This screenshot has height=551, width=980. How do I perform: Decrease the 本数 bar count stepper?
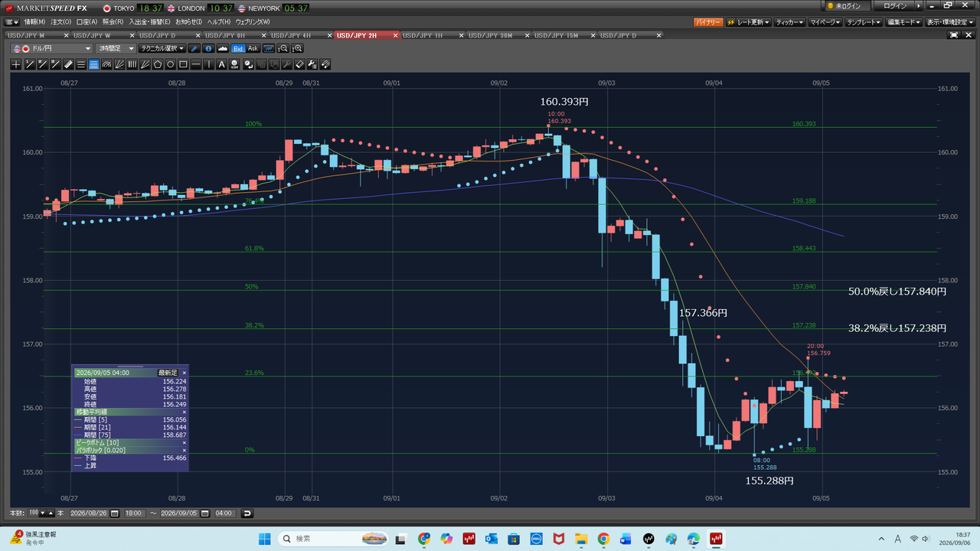[42, 514]
